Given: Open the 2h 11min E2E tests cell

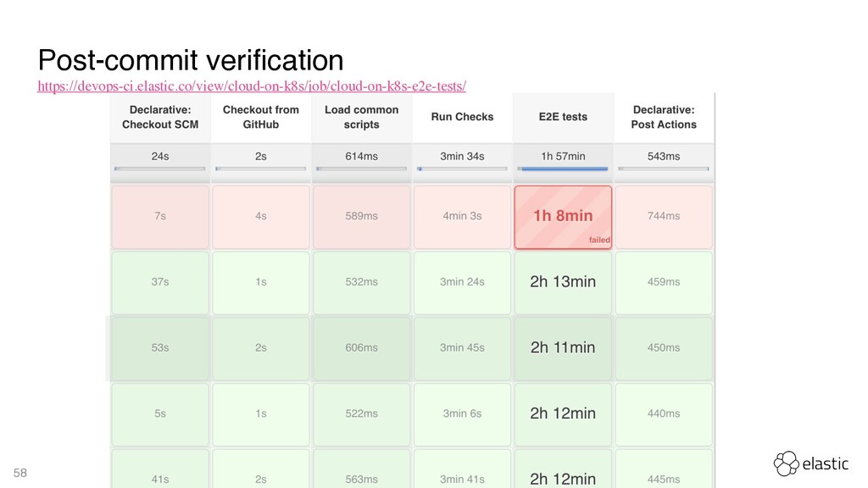Looking at the screenshot, I should [563, 348].
